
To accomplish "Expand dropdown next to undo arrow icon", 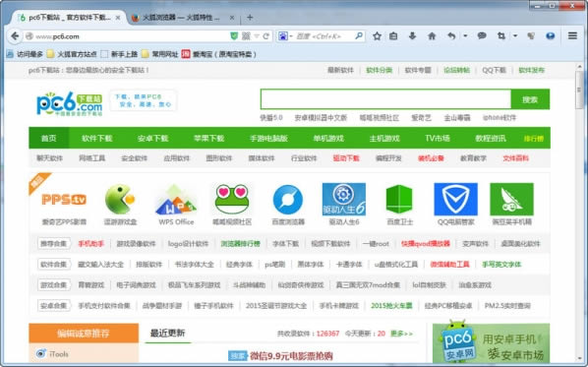I will pyautogui.click(x=465, y=36).
